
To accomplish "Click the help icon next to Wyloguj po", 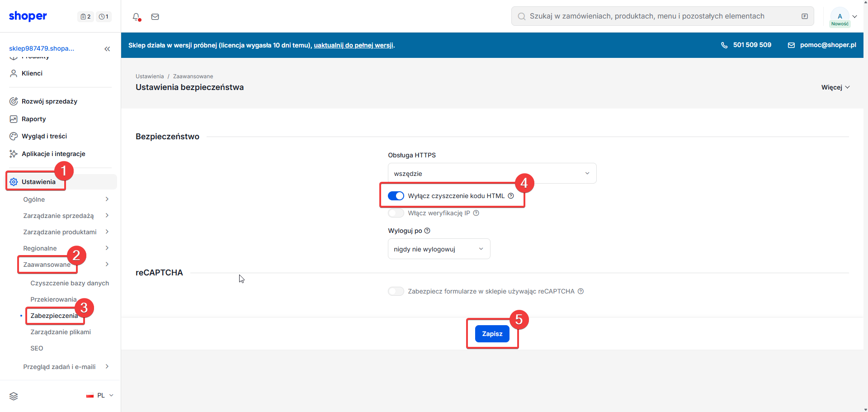I will tap(427, 231).
